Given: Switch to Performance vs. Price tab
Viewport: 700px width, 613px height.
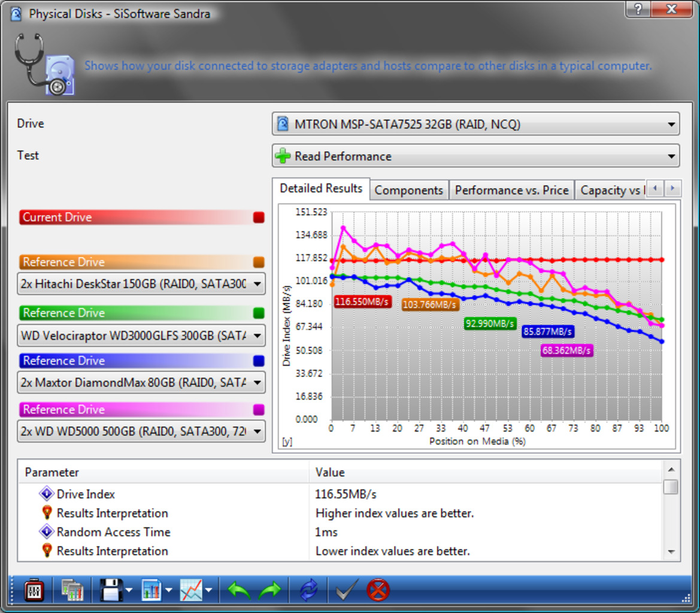Looking at the screenshot, I should pos(511,191).
